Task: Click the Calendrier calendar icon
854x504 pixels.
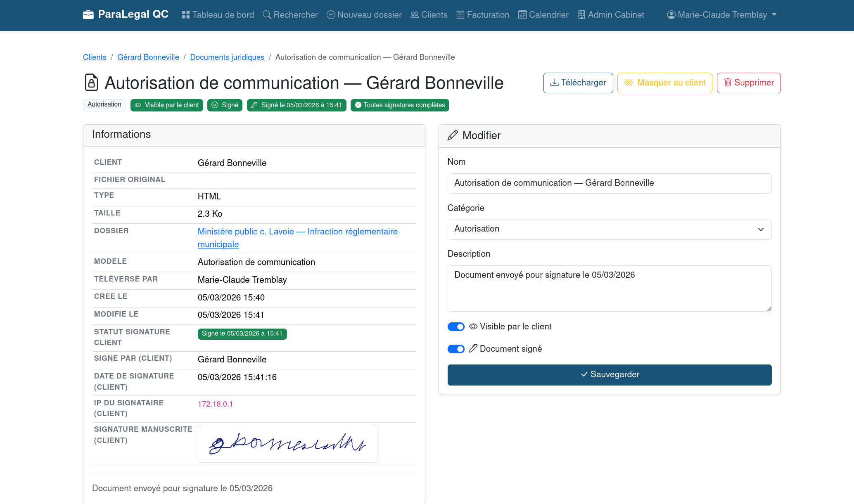Action: click(x=522, y=15)
